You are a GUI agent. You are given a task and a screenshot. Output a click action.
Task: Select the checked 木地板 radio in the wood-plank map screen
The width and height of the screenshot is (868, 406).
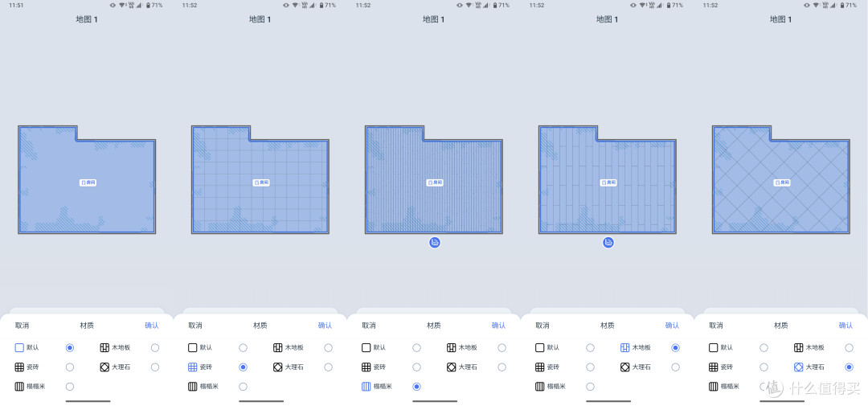(x=675, y=348)
